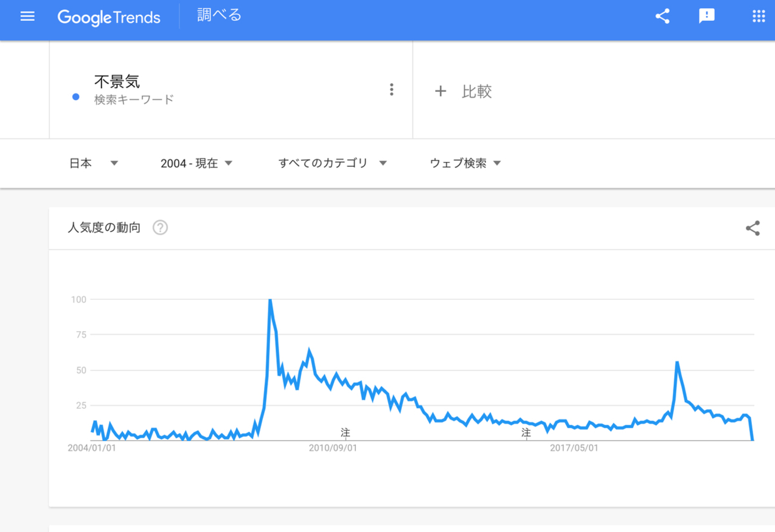775x532 pixels.
Task: Click the first 注 note marker near 2010
Action: click(345, 431)
